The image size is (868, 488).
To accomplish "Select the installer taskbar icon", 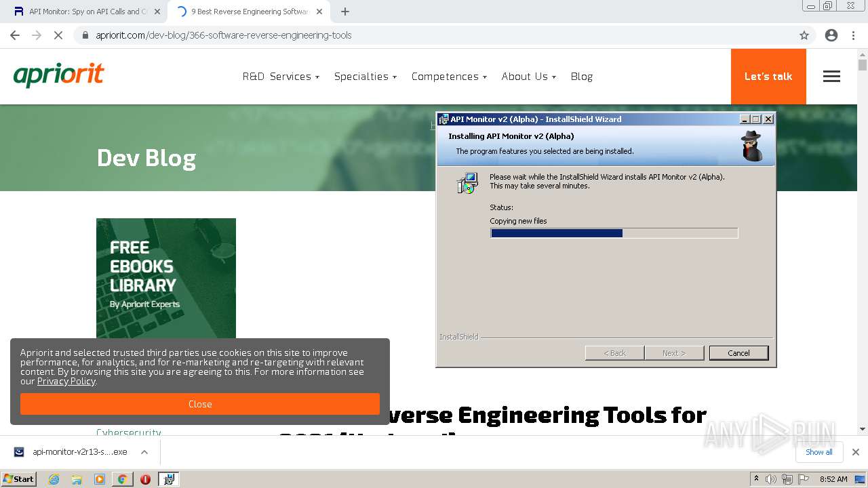I will pos(169,479).
